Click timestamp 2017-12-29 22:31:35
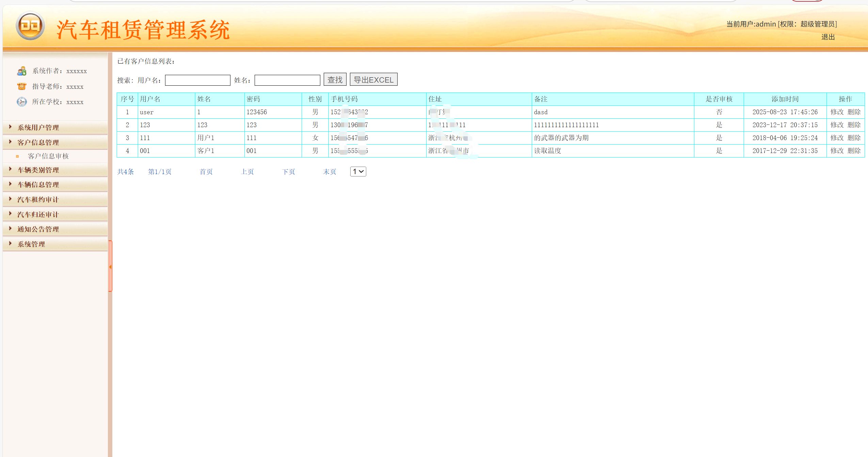The height and width of the screenshot is (457, 868). [x=785, y=151]
